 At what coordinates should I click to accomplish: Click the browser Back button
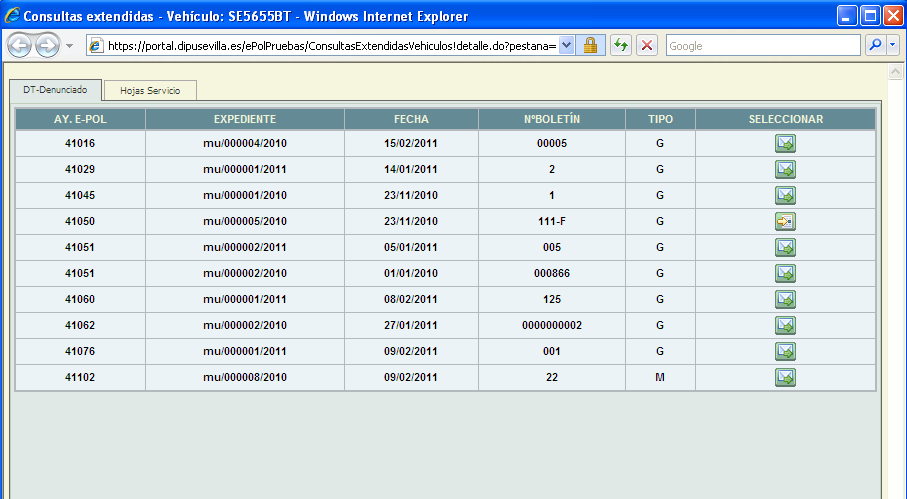(21, 46)
